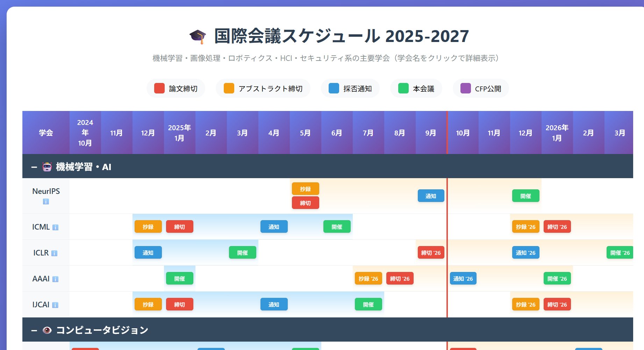Click the graduation cap icon in title
The width and height of the screenshot is (644, 350).
click(198, 36)
